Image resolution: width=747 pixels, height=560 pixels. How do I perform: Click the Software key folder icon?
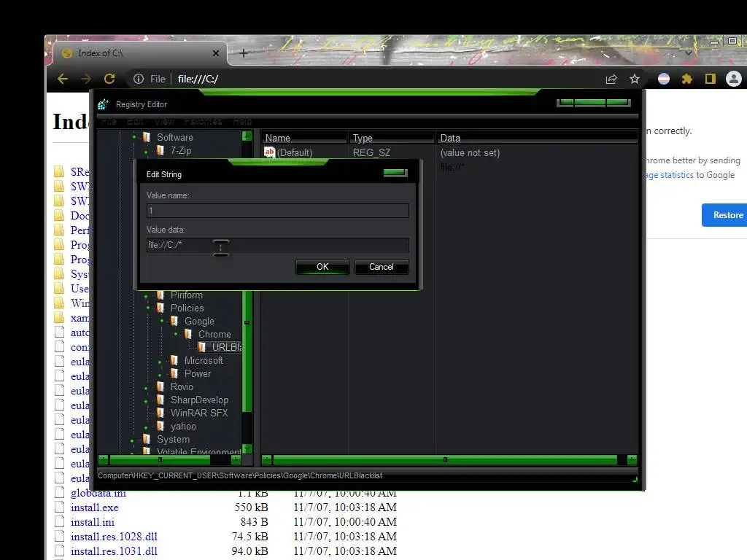[x=147, y=137]
